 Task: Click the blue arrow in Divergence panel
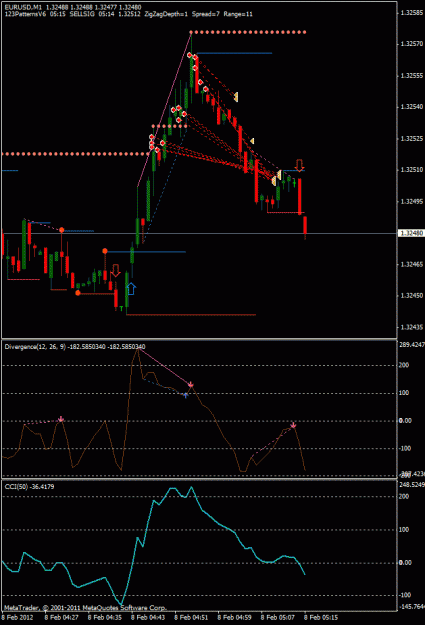(186, 395)
